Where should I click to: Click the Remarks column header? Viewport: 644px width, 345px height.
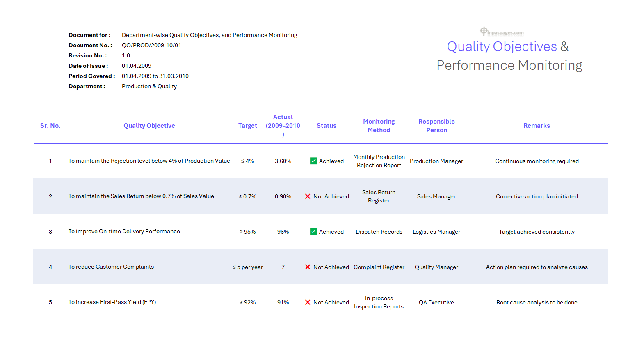537,126
